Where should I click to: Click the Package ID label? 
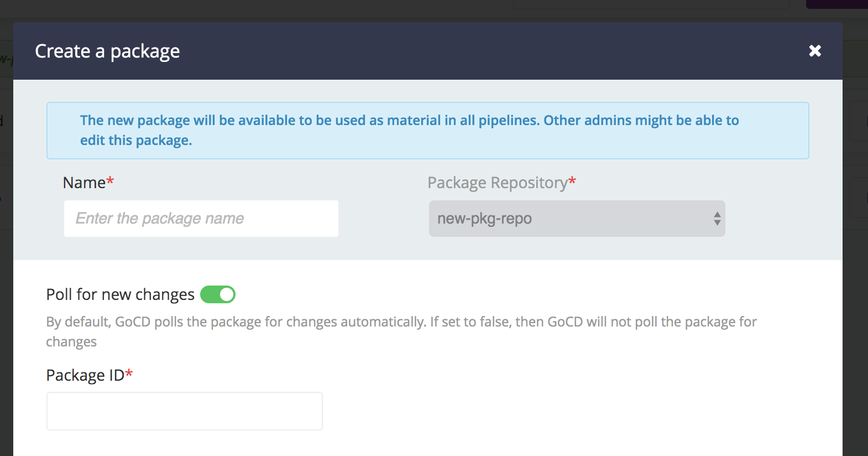click(x=85, y=375)
